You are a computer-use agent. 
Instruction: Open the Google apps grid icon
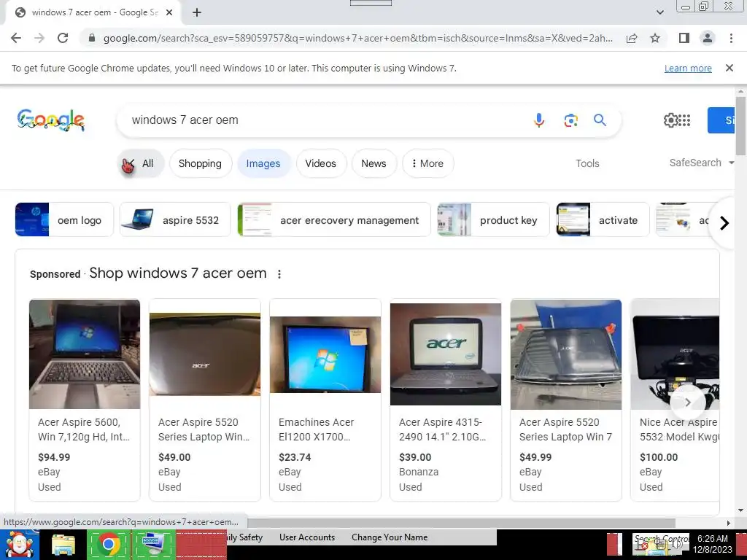point(684,120)
